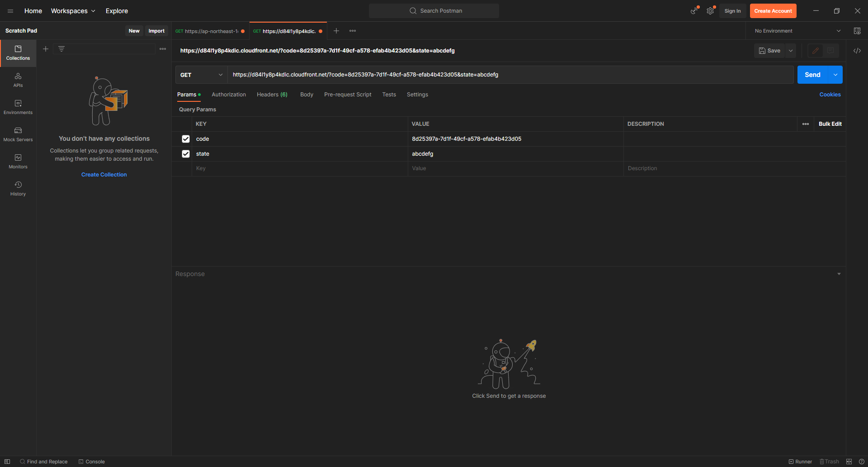Click the filter icon in the collections sidebar
The width and height of the screenshot is (868, 467).
[x=61, y=49]
